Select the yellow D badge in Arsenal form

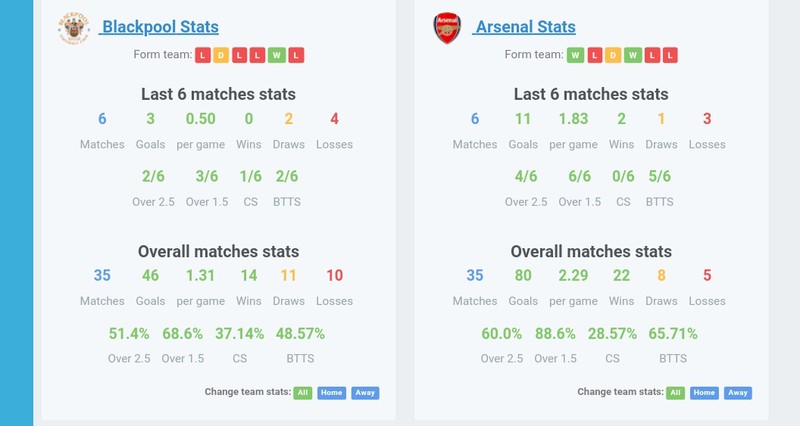(613, 55)
